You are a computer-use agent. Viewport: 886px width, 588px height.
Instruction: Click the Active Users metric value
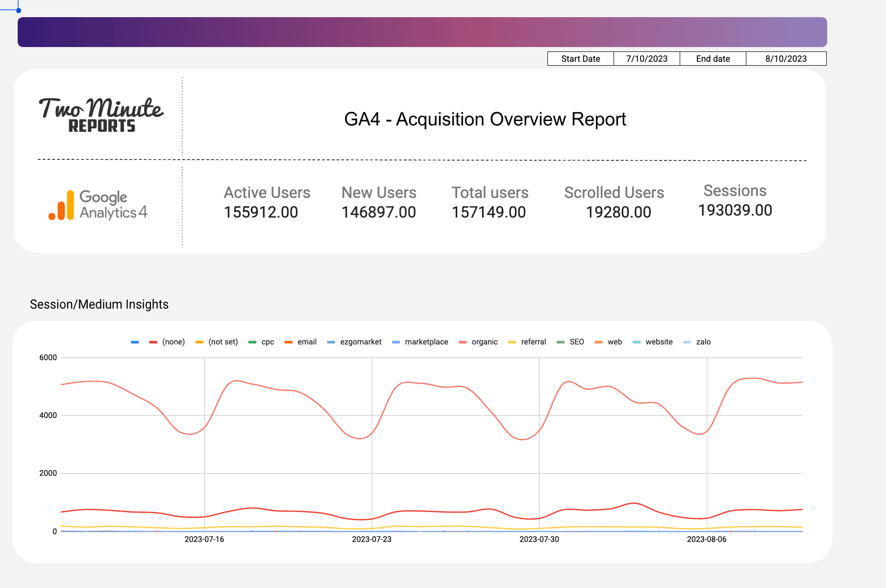coord(261,212)
